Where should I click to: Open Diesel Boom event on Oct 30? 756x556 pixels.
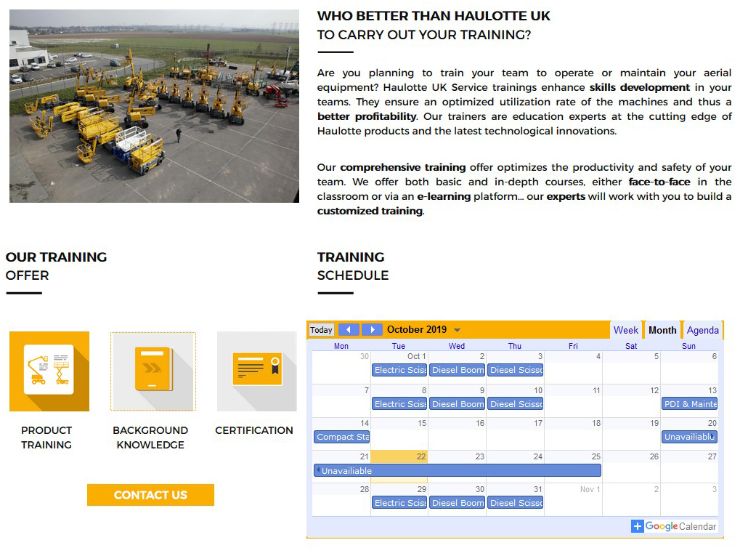point(458,503)
